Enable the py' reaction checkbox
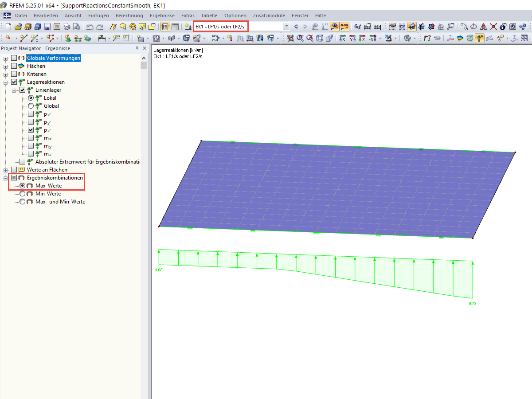This screenshot has width=532, height=399. tap(31, 122)
